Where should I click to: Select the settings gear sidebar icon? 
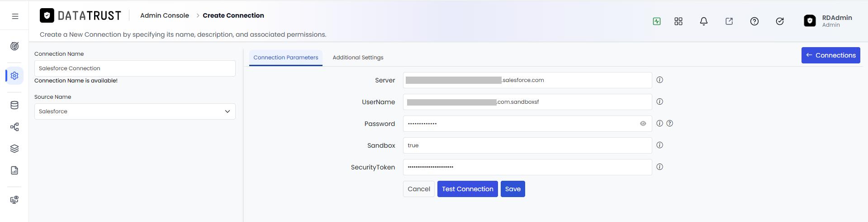pyautogui.click(x=14, y=76)
